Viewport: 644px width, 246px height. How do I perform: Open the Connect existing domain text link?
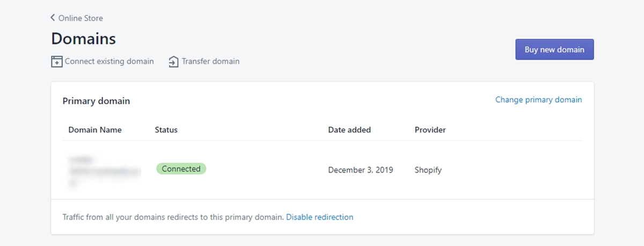tap(109, 61)
